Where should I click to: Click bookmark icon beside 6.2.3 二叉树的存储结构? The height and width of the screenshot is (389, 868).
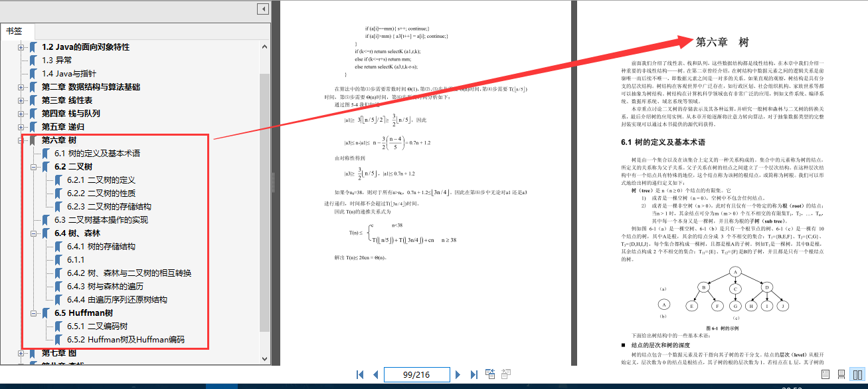pos(58,207)
